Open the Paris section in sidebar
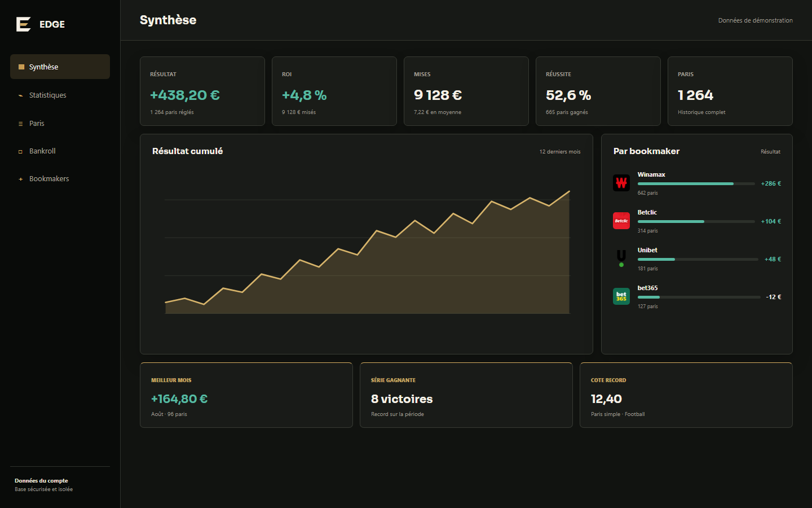The width and height of the screenshot is (812, 508). (x=60, y=123)
